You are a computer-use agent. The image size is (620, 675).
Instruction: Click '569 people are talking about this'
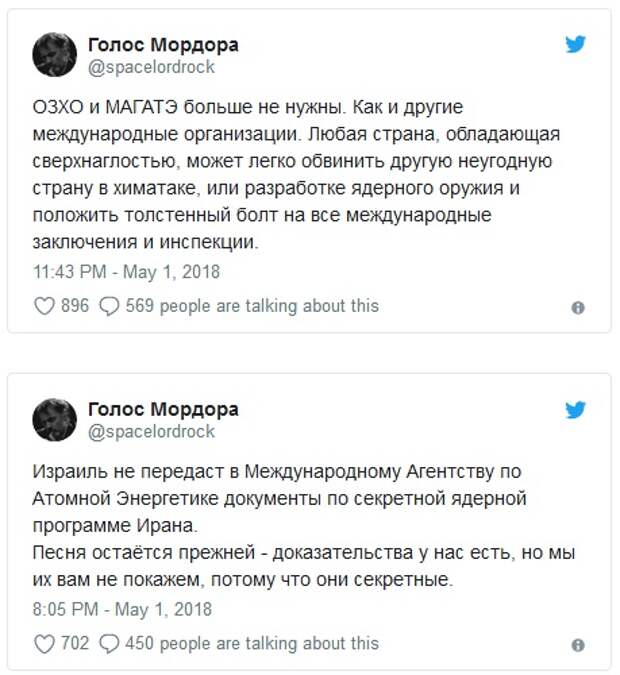(x=252, y=306)
